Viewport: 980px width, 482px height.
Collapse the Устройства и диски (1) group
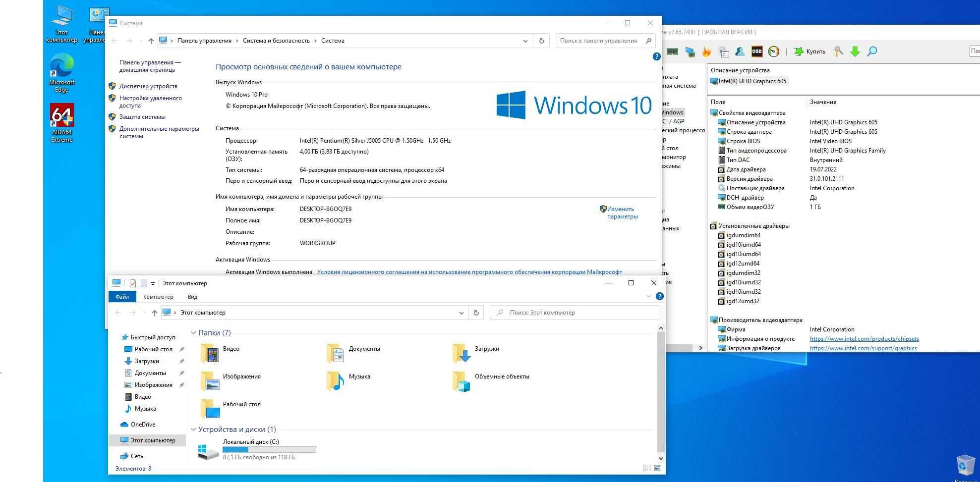tap(193, 429)
